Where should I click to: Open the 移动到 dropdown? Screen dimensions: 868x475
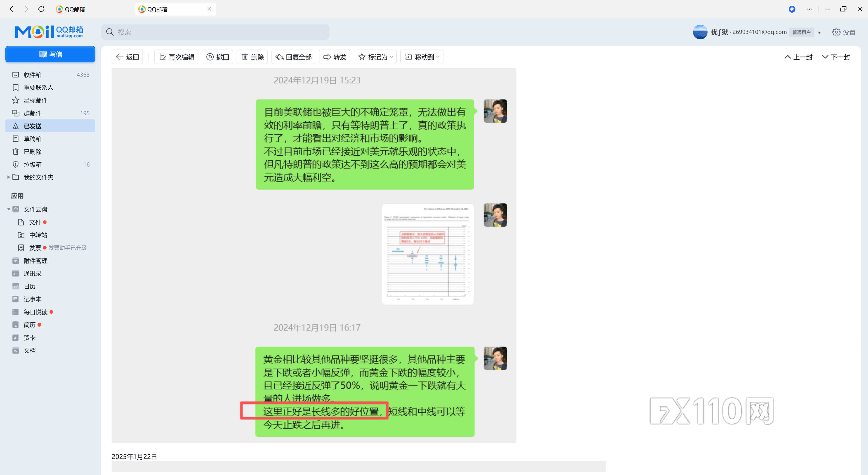pos(422,57)
